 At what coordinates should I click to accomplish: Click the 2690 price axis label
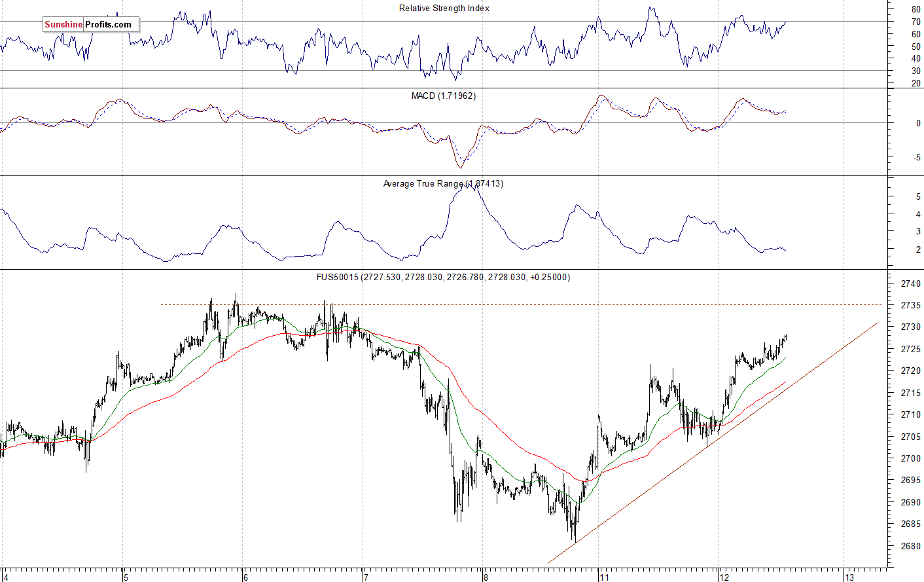(x=910, y=503)
